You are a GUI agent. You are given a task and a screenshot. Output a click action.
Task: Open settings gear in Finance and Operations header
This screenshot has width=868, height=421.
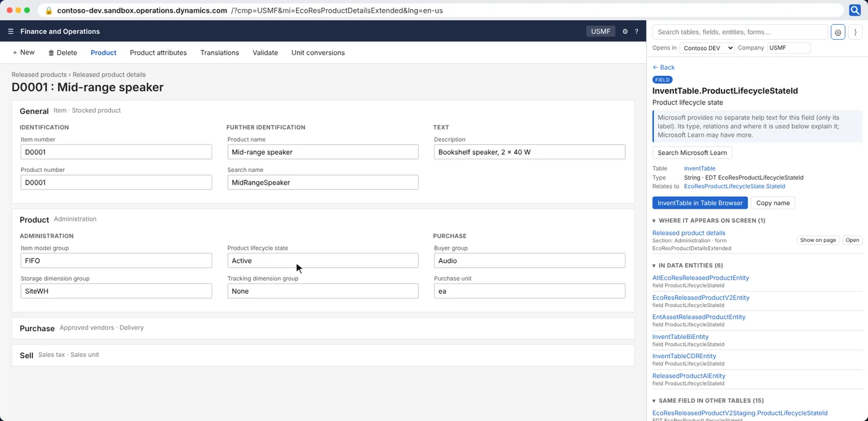click(x=625, y=31)
